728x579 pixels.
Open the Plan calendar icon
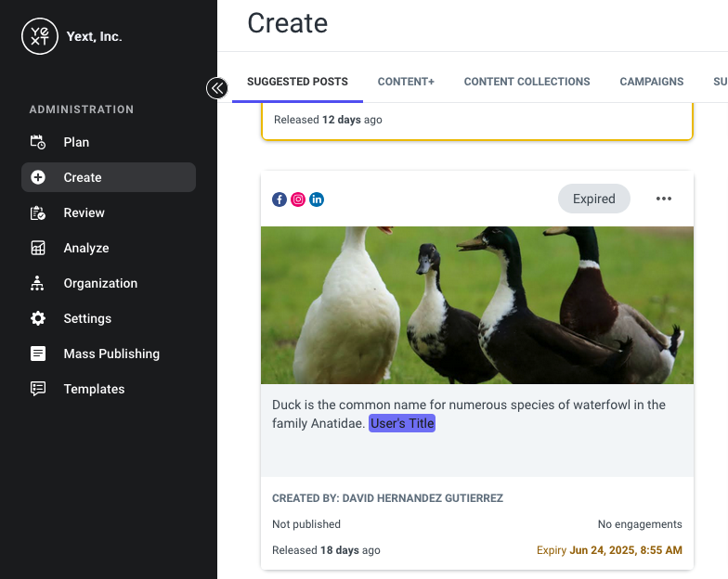37,142
